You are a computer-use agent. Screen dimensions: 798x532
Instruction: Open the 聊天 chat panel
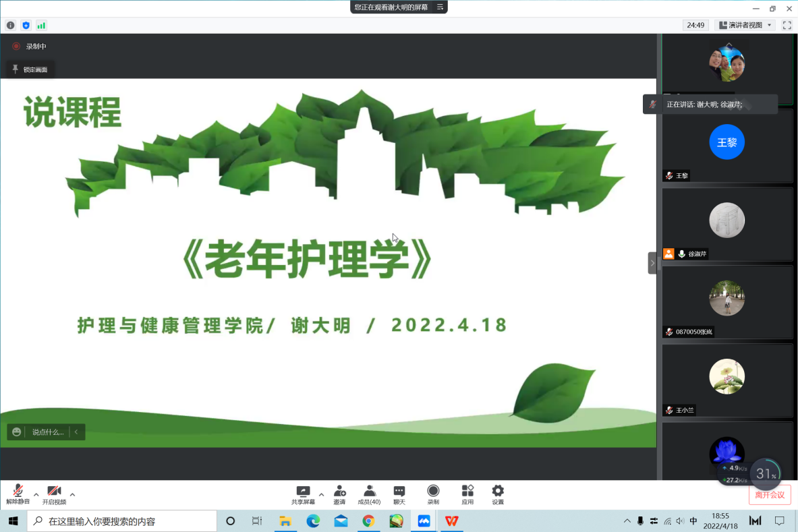[x=399, y=494]
